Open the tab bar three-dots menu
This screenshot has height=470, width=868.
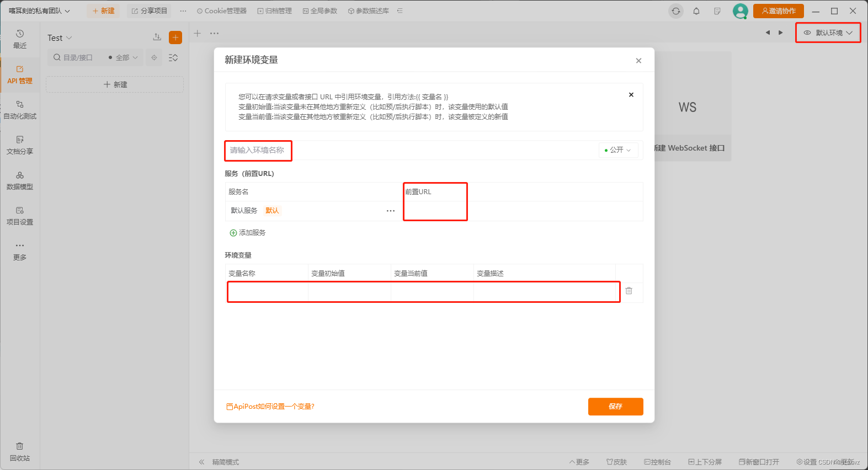click(214, 33)
